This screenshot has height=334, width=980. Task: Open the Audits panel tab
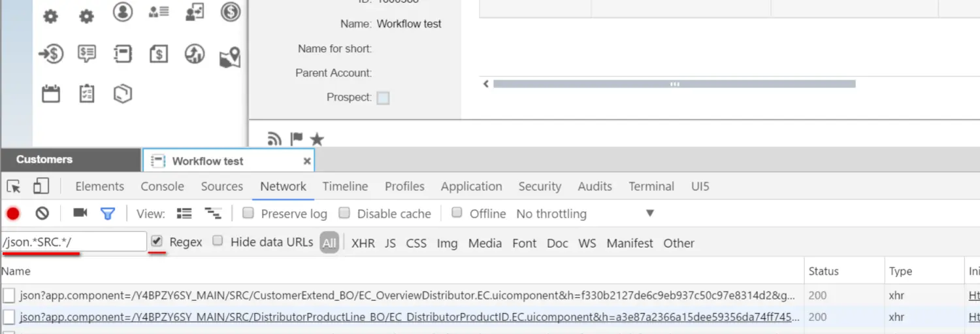(x=595, y=186)
